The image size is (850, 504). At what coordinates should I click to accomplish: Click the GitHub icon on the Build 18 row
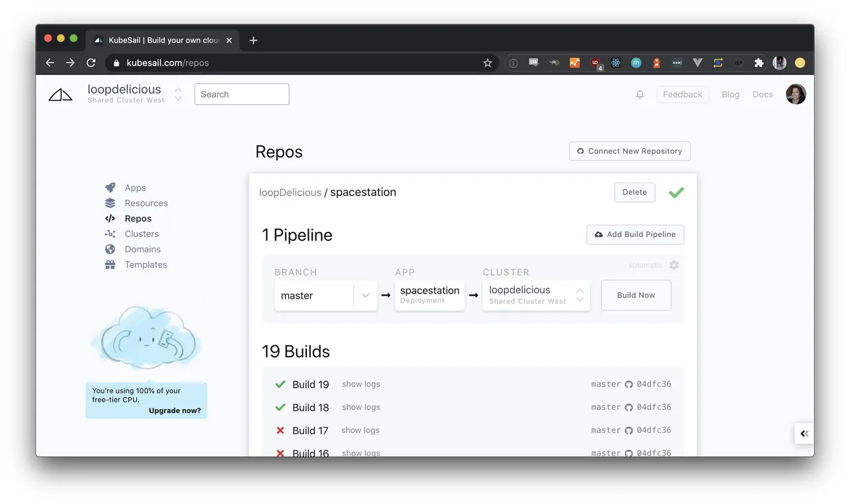[x=629, y=408]
